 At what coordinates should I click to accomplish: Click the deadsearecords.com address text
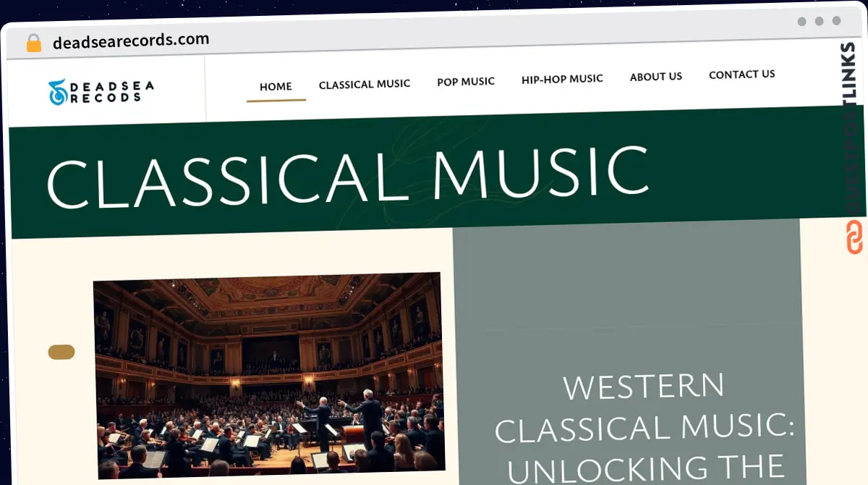(x=131, y=41)
